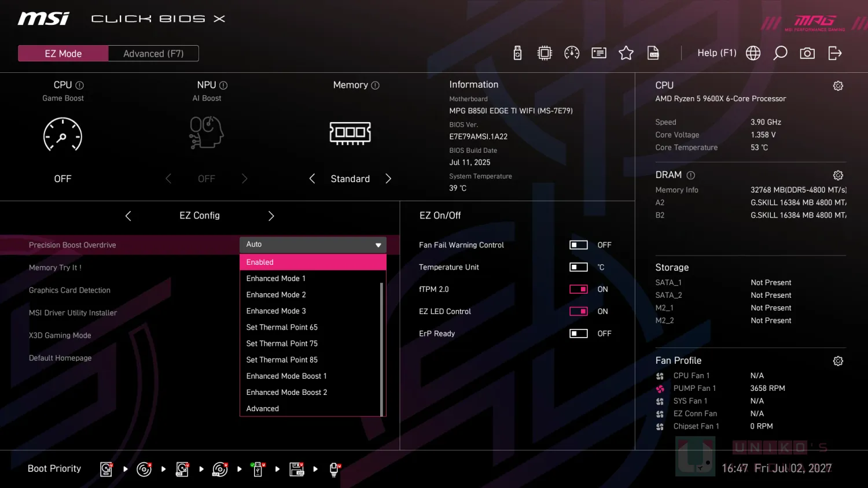Image resolution: width=868 pixels, height=488 pixels.
Task: Open the M-Flash USB BIOS update icon
Action: 517,53
